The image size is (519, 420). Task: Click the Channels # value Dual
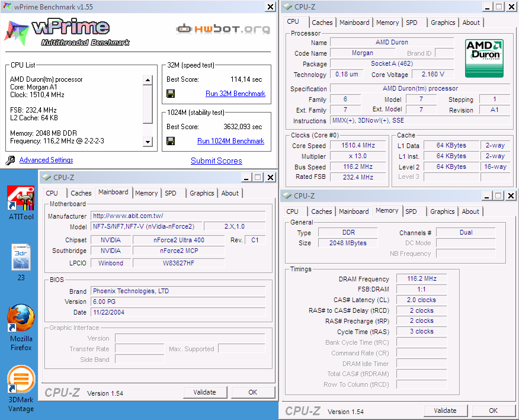tap(466, 232)
